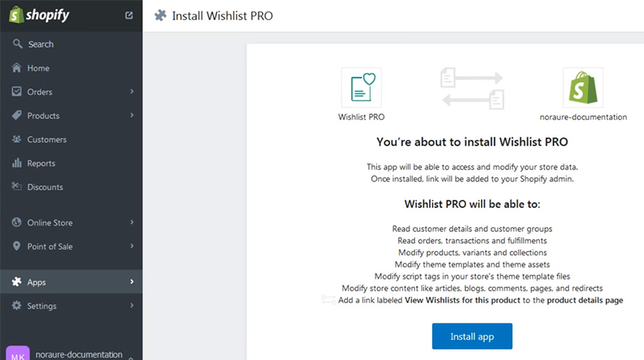Image resolution: width=644 pixels, height=360 pixels.
Task: Open the noraure-documentation account menu
Action: click(79, 354)
